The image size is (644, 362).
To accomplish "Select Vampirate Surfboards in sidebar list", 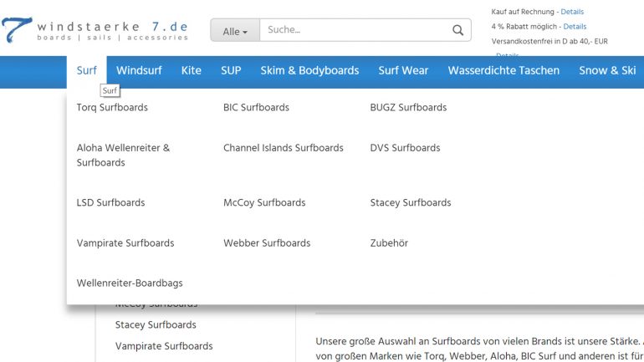I will [x=164, y=346].
